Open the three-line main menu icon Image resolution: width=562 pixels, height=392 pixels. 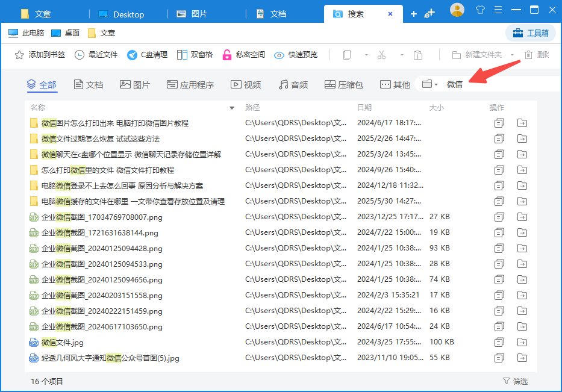(x=498, y=10)
